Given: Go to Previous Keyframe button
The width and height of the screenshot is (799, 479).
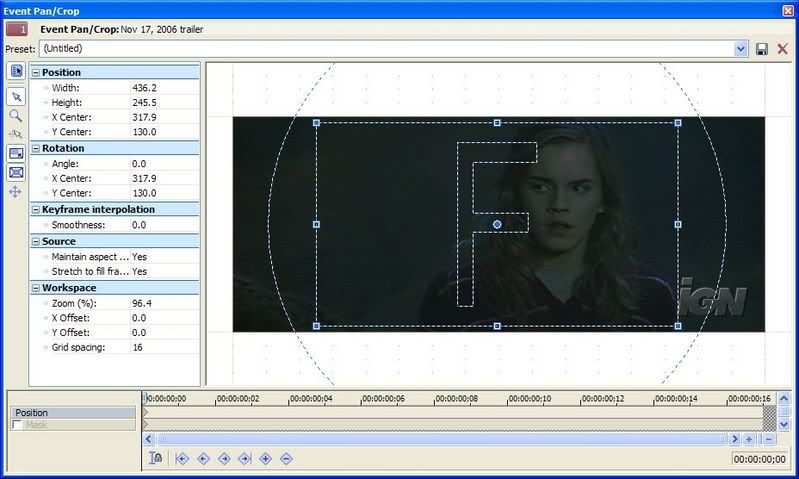Looking at the screenshot, I should tap(203, 459).
